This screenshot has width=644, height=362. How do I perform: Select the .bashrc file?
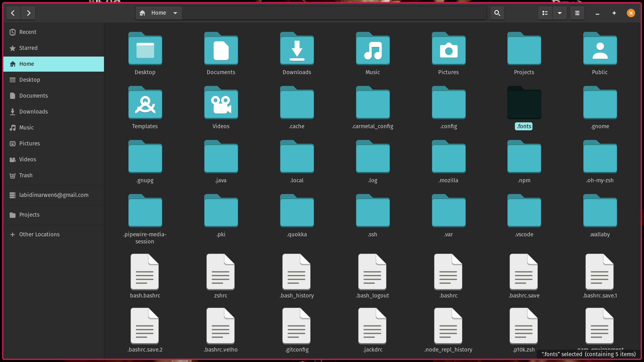tap(448, 272)
